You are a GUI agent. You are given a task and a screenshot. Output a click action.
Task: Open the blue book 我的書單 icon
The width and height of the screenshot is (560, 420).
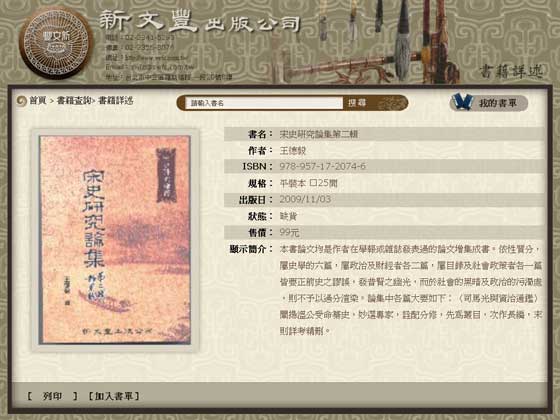tap(463, 102)
